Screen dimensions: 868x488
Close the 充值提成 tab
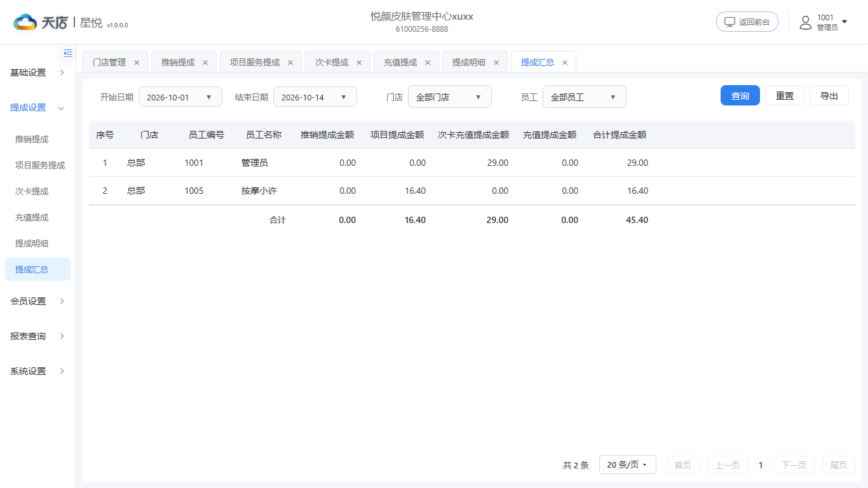click(x=428, y=62)
